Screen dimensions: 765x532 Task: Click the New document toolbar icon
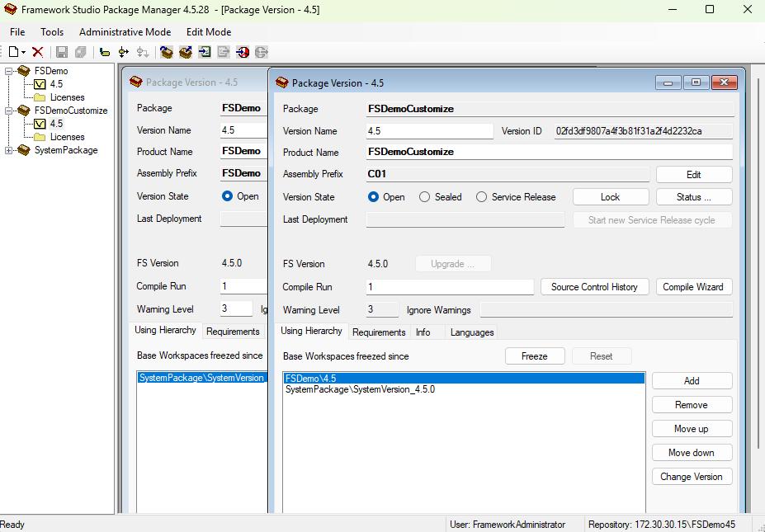click(x=14, y=52)
